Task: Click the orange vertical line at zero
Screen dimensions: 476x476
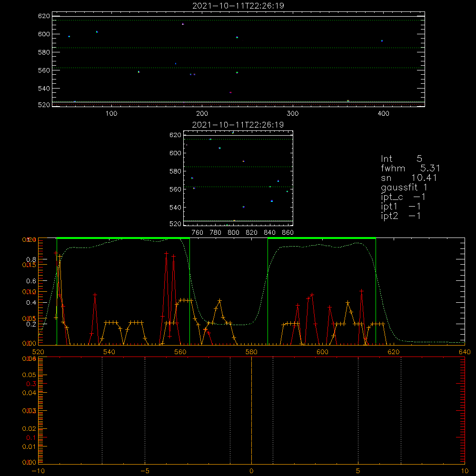Action: click(251, 410)
